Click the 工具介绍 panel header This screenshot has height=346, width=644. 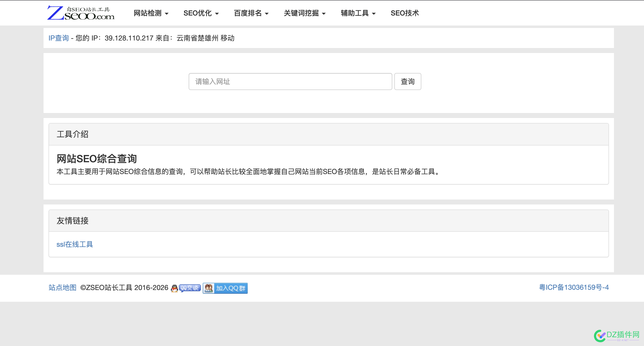tap(329, 134)
